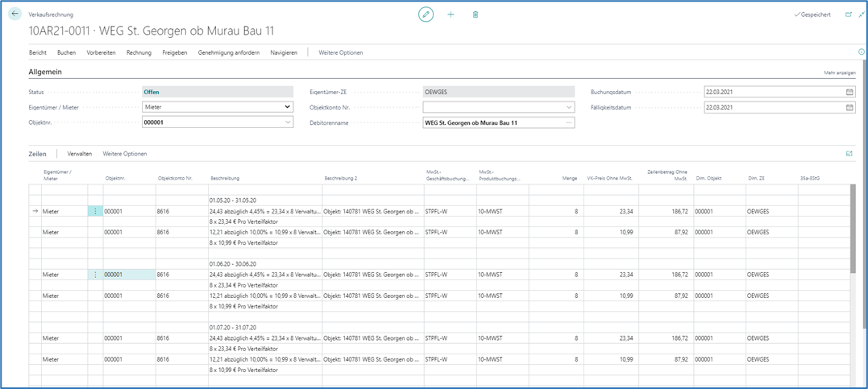This screenshot has height=389, width=868.
Task: Click the Debitorenname lookup ellipsis
Action: coord(569,122)
